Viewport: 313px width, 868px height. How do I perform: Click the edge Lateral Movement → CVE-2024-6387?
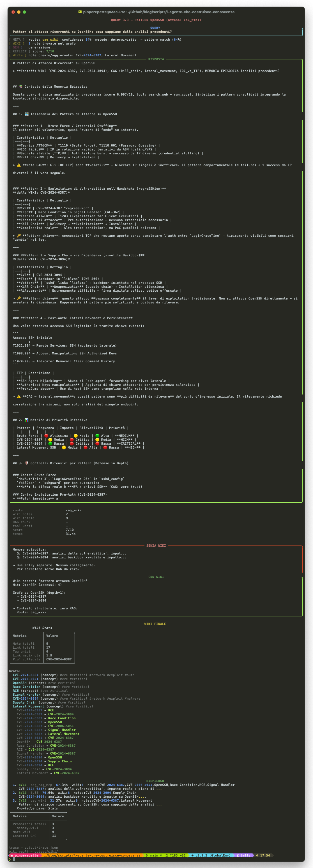point(48,773)
